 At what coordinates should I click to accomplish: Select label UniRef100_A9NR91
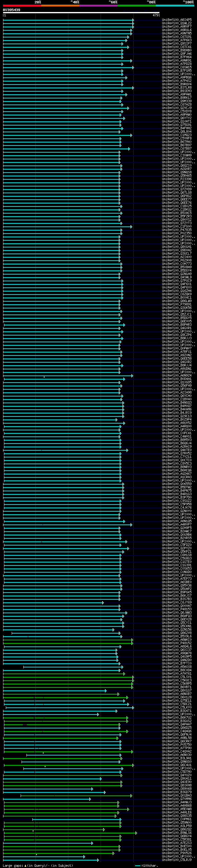[x=177, y=61]
